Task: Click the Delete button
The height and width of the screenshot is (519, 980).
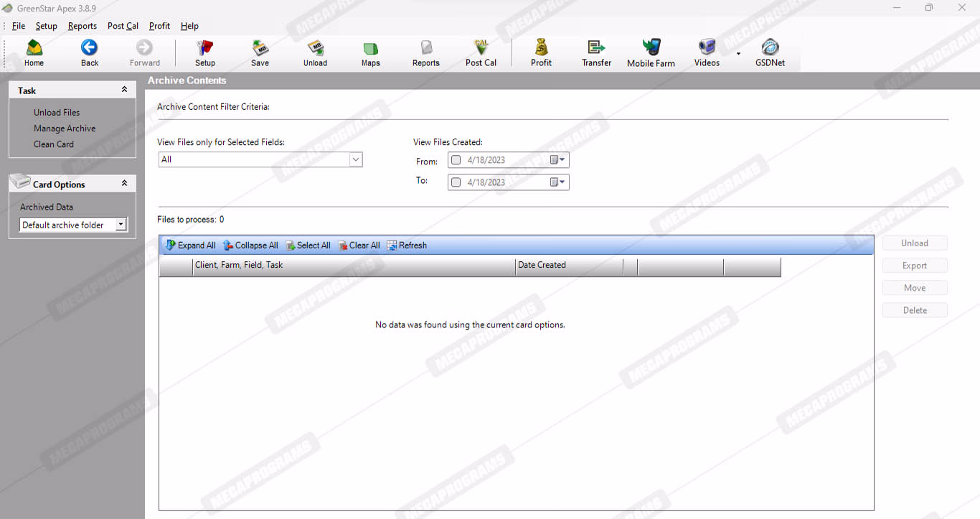Action: tap(915, 310)
